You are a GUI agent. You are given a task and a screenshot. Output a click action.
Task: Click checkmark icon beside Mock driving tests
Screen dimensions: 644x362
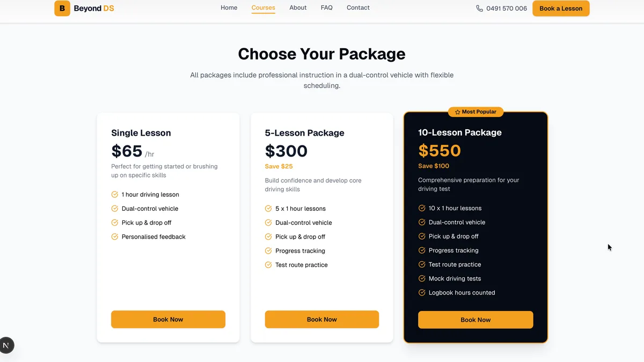(x=422, y=278)
